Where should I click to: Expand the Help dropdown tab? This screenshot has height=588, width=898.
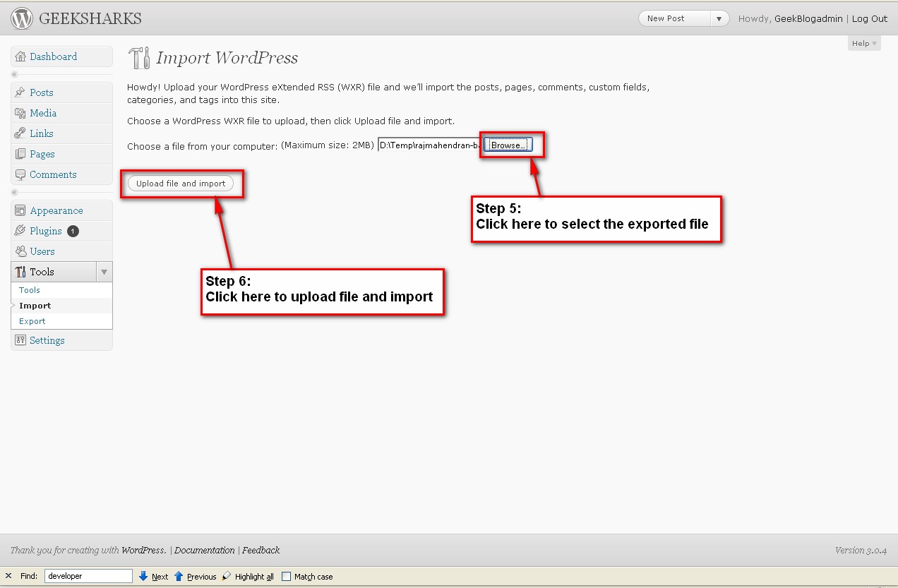tap(865, 43)
